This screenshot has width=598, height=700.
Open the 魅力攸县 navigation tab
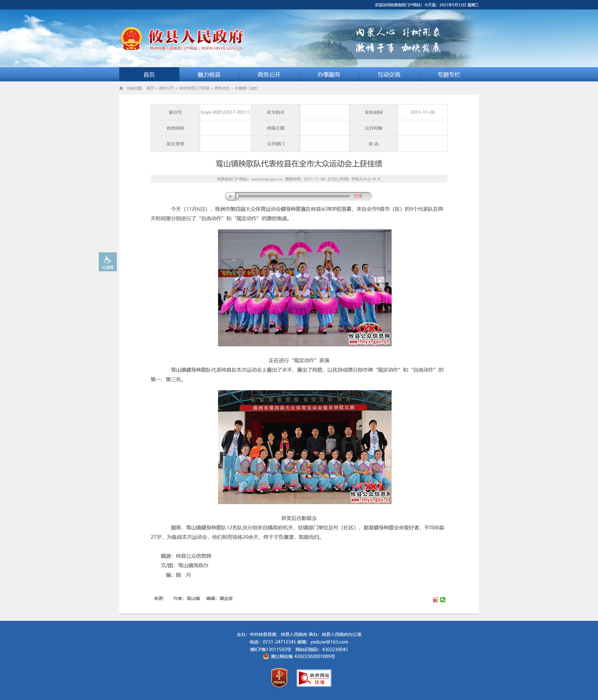tap(209, 74)
